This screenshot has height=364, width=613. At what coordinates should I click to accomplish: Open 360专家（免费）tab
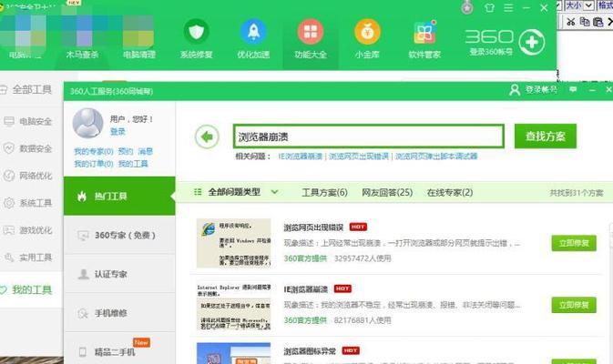pos(119,235)
